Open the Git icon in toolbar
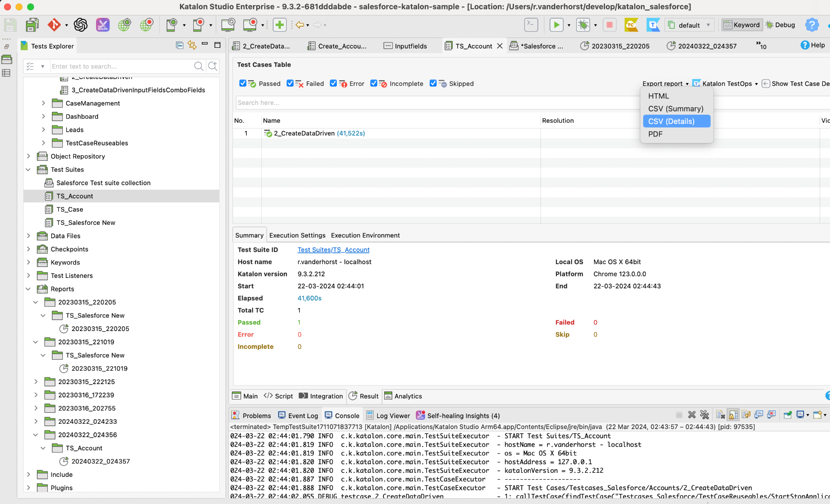Image resolution: width=830 pixels, height=504 pixels. coord(54,25)
